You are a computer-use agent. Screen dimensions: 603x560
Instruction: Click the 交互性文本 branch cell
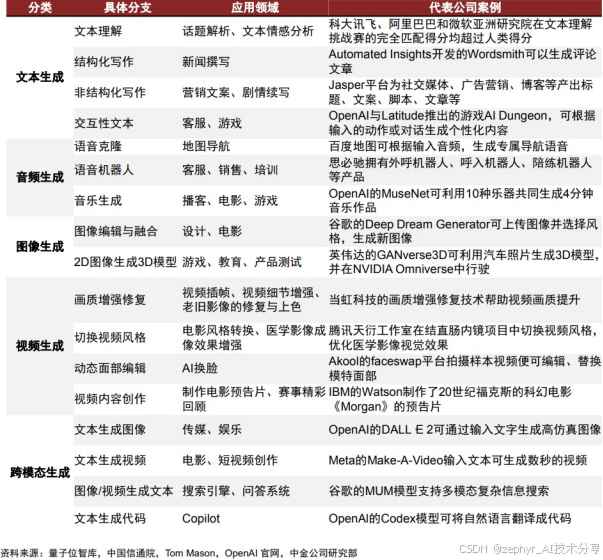tap(104, 123)
